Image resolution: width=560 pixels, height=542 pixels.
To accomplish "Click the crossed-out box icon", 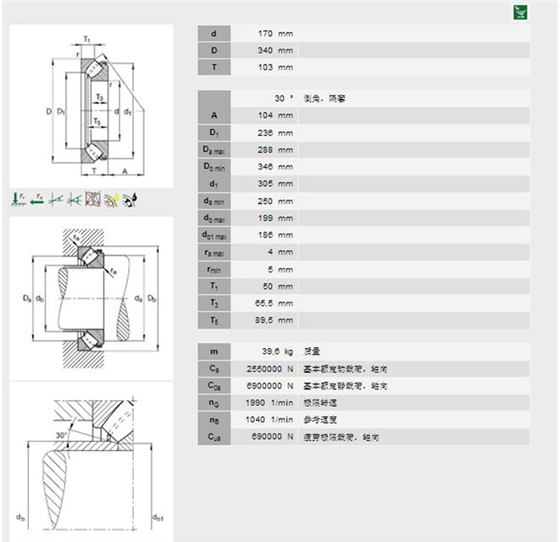I will point(93,199).
